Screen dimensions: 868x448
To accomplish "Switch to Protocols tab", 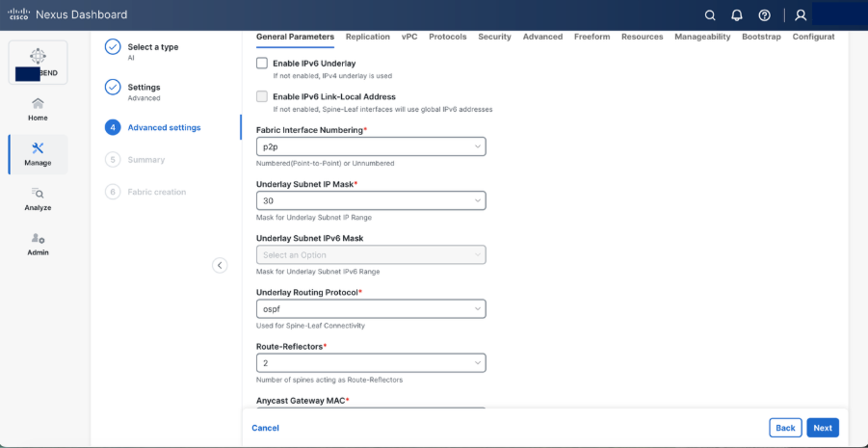I will point(448,37).
